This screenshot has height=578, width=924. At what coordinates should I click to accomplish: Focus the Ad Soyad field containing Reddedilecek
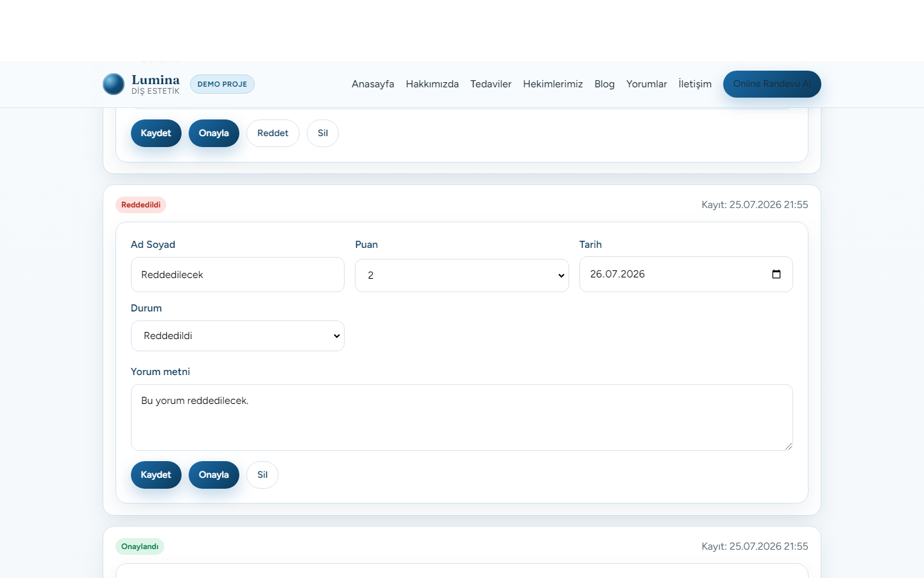237,275
